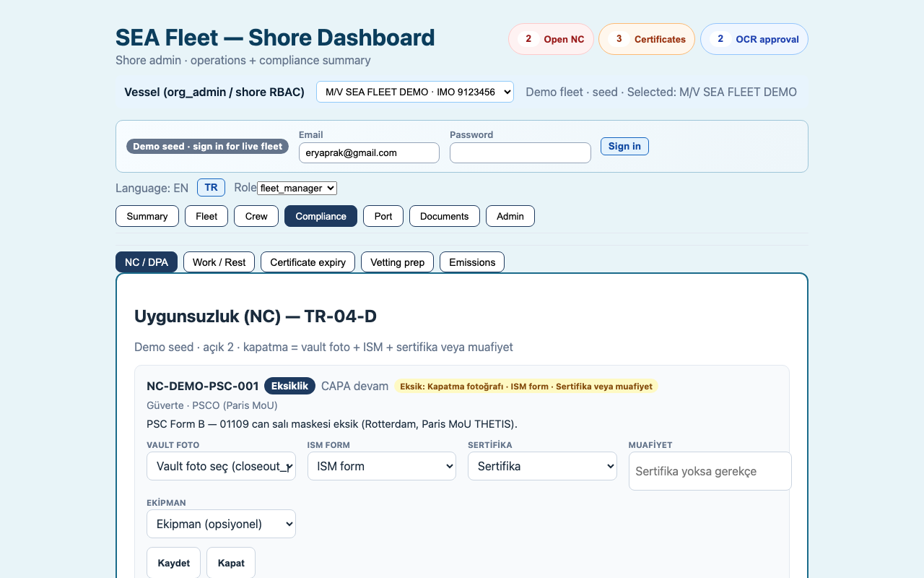Click the NC-DEMO-PSC-001 record title
The width and height of the screenshot is (924, 578).
point(202,386)
